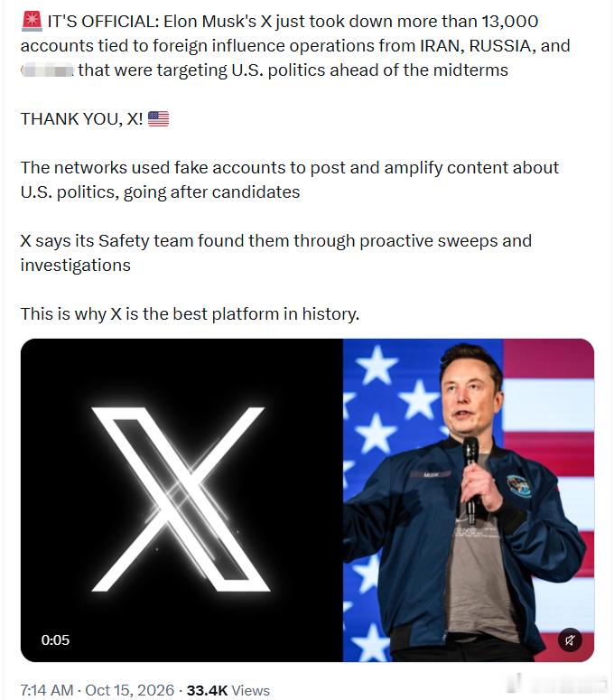Open the 7:14 AM timestamp link
This screenshot has width=614, height=700.
pyautogui.click(x=47, y=690)
